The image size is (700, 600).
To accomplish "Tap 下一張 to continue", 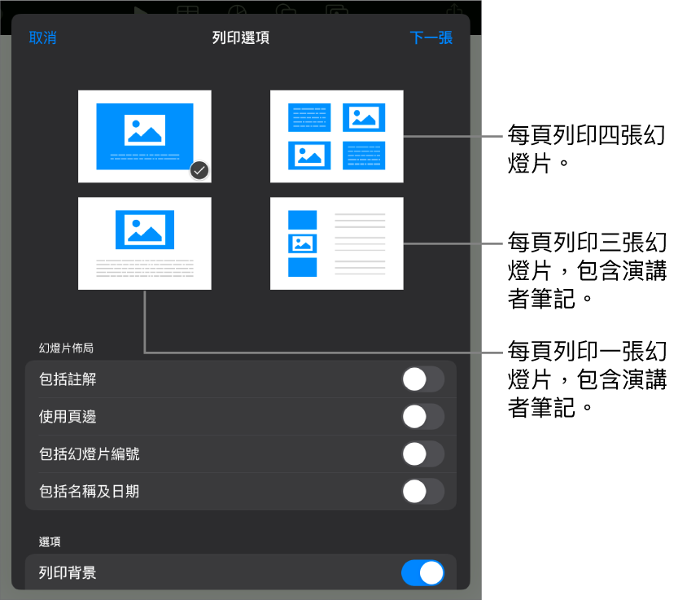I will [431, 37].
